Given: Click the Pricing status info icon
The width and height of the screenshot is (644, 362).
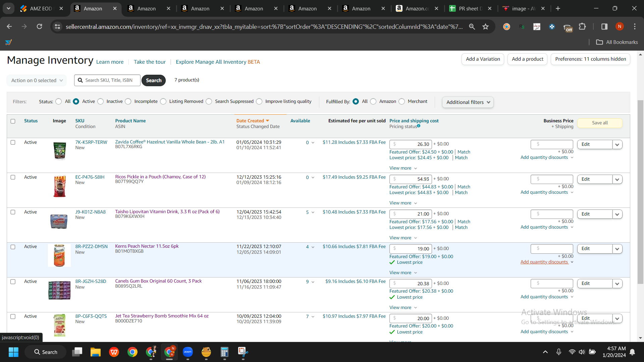Looking at the screenshot, I should pos(419,126).
